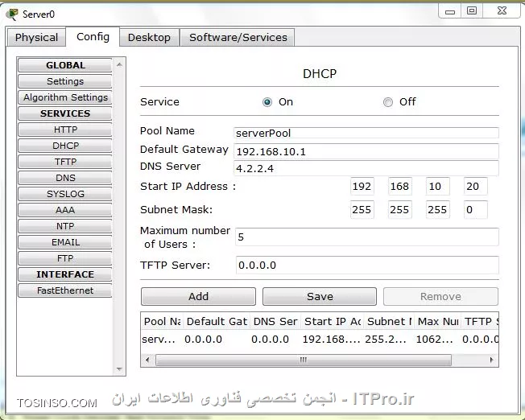Click sidebar scroll down arrow

[119, 369]
